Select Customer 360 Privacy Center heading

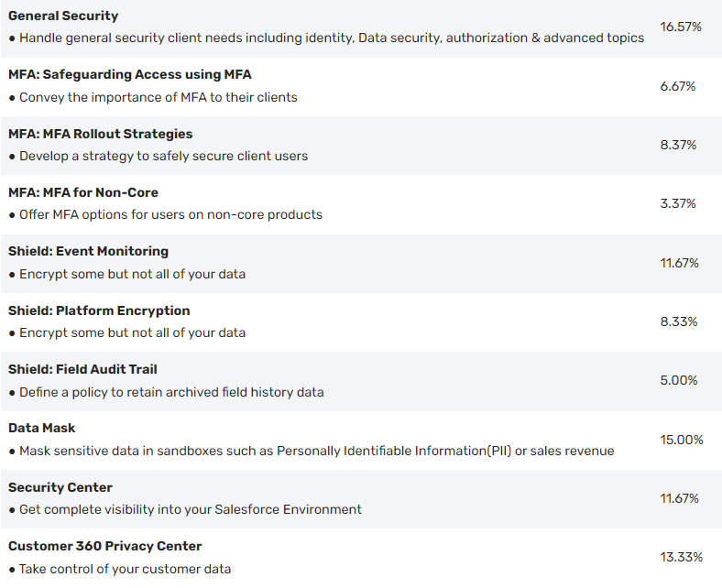(x=105, y=546)
